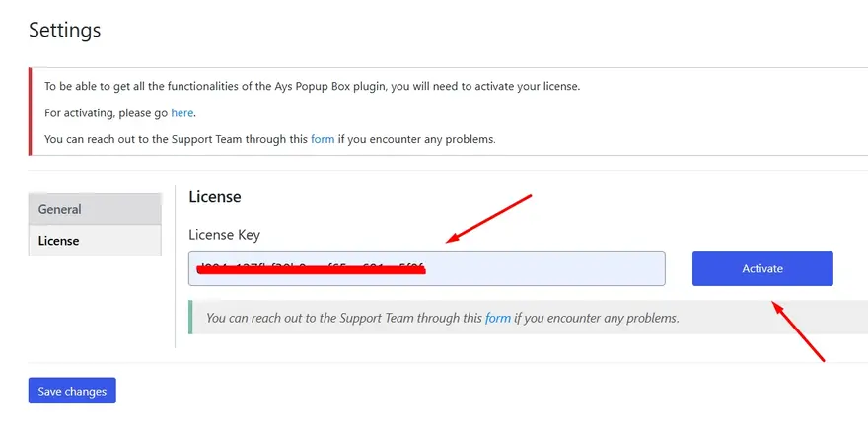Image resolution: width=868 pixels, height=439 pixels.
Task: Click the "here" activation link
Action: 182,113
